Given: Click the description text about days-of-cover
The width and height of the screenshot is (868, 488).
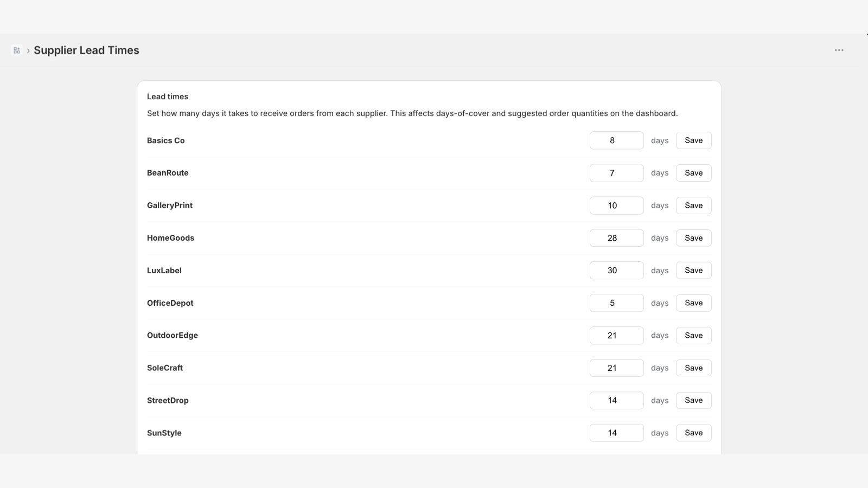Looking at the screenshot, I should click(x=412, y=113).
